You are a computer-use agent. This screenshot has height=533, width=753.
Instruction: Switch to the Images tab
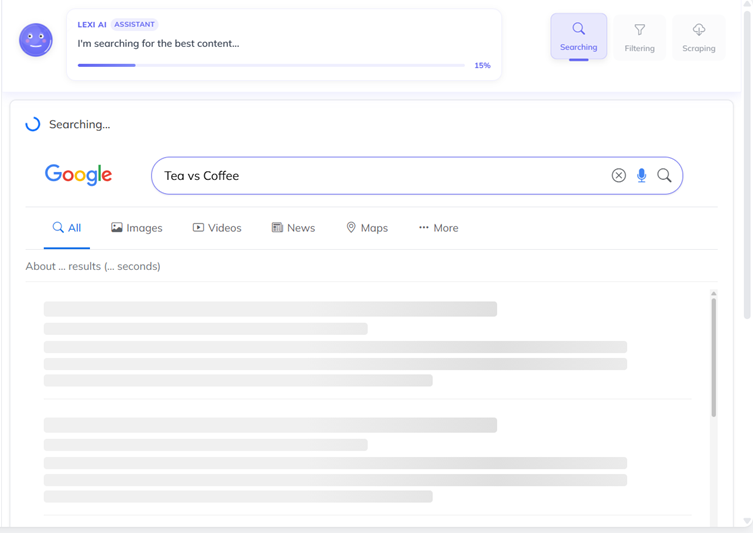tap(137, 228)
